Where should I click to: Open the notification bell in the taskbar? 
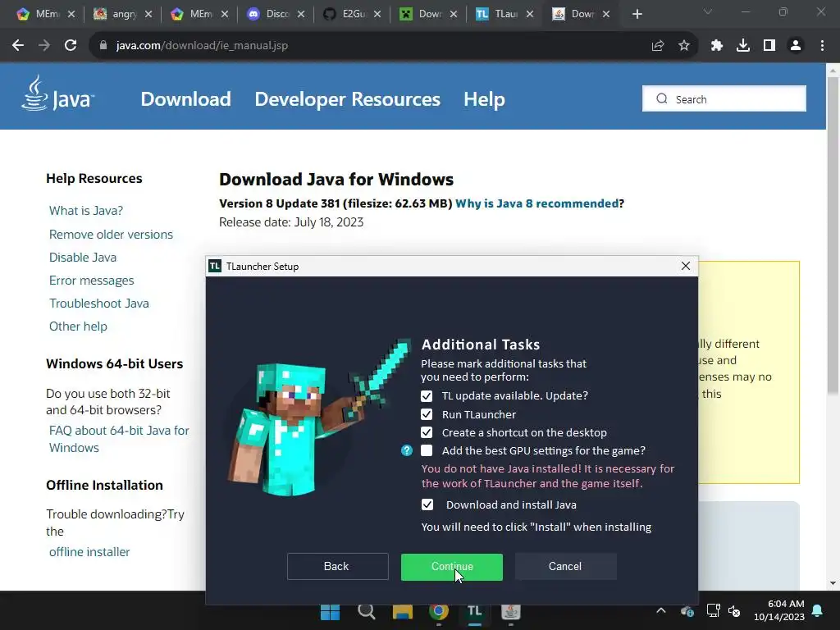click(x=818, y=610)
